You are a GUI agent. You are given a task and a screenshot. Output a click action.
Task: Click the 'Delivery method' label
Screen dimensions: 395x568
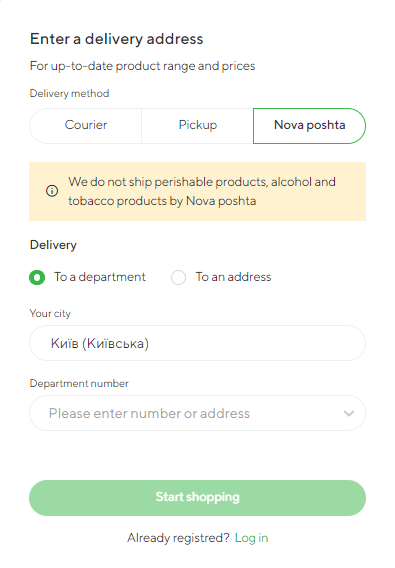69,94
